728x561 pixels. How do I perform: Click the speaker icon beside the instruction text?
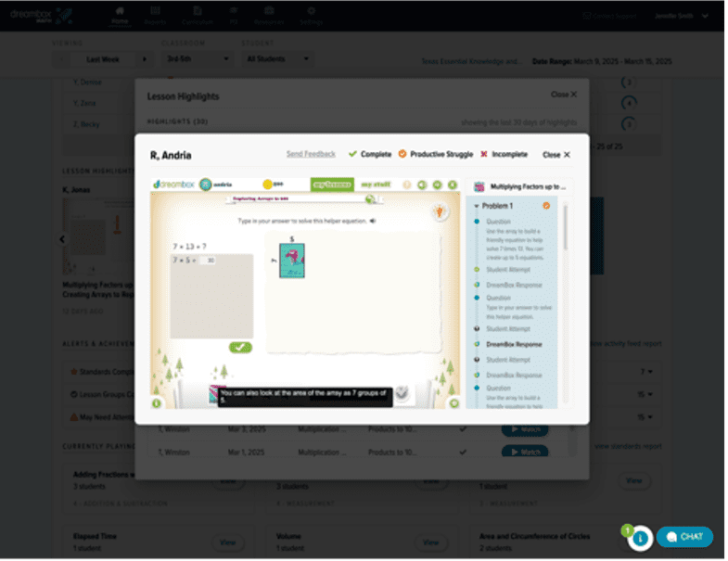tap(373, 221)
